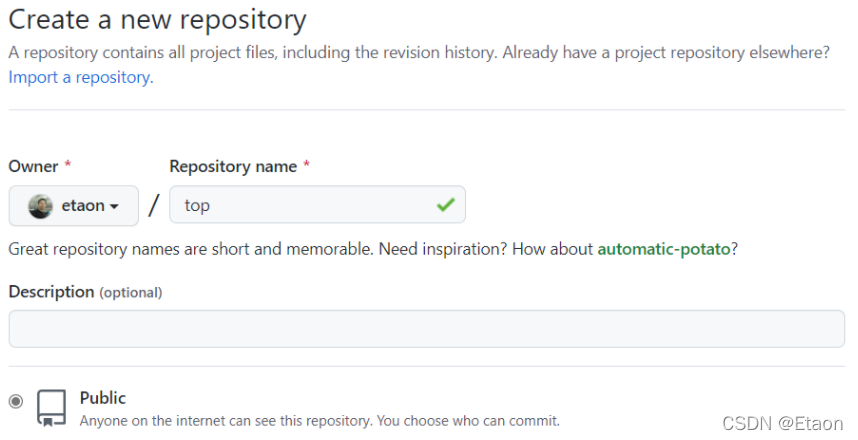Click the Public option label

pos(103,398)
